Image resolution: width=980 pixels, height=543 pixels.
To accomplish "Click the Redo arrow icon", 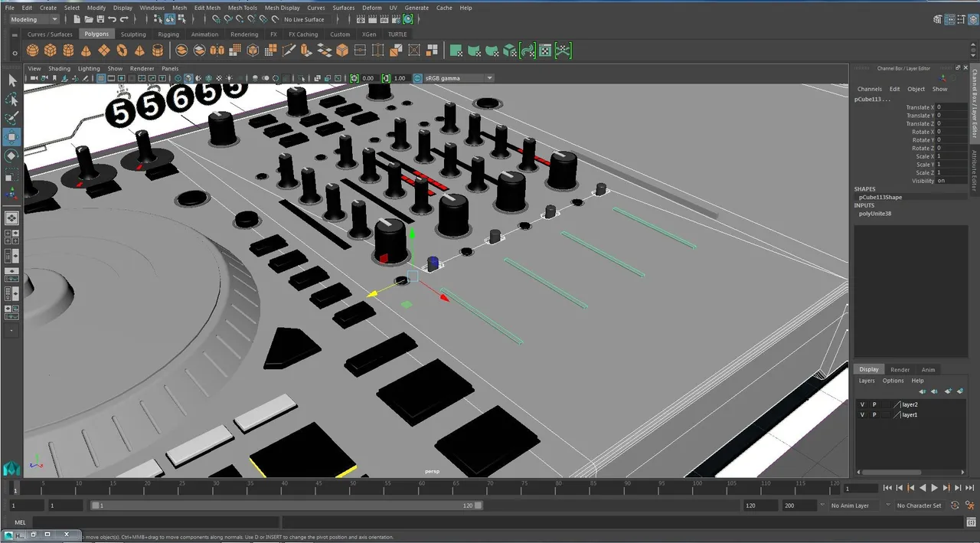I will pos(124,19).
